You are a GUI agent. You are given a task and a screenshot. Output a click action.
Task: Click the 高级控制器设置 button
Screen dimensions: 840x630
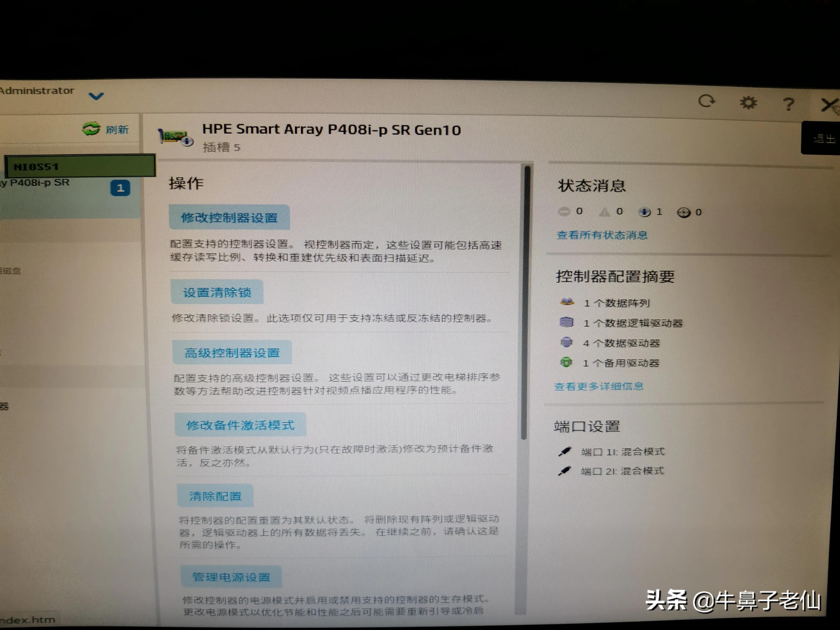(232, 353)
